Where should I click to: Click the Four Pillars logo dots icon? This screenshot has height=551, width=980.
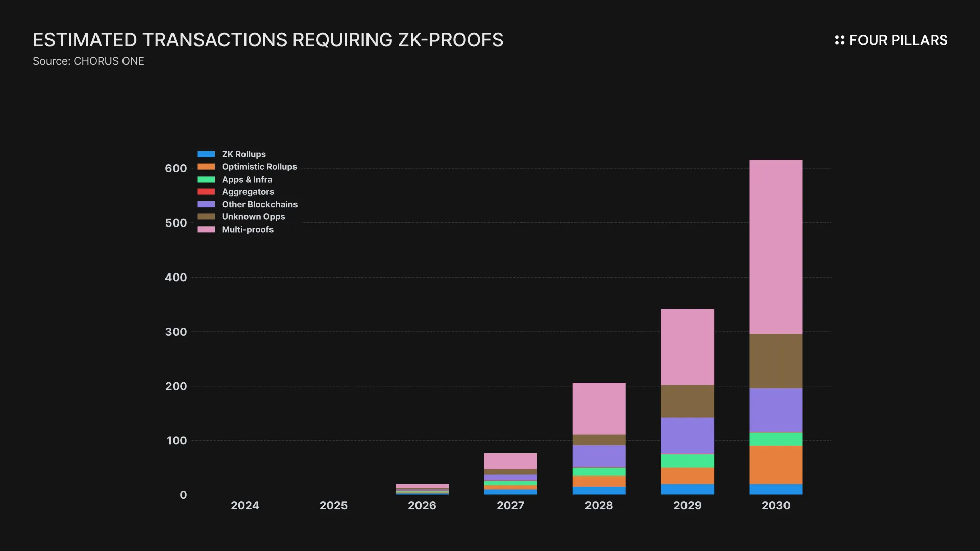tap(839, 40)
